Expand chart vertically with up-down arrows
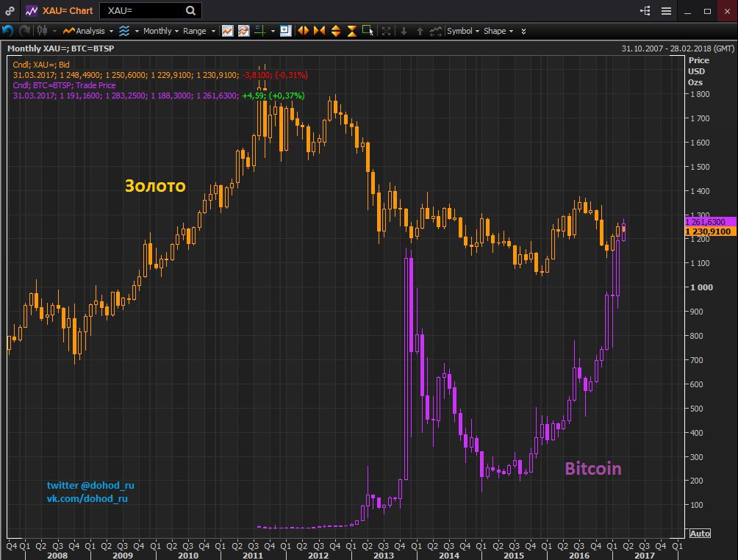Viewport: 738px width, 560px height. (x=336, y=31)
